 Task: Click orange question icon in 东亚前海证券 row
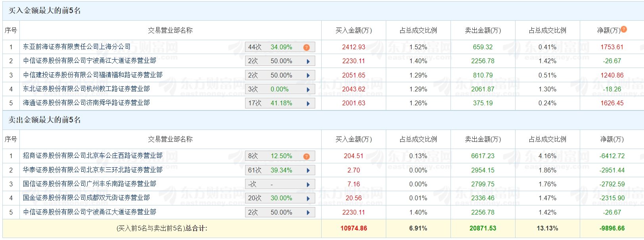click(x=306, y=47)
